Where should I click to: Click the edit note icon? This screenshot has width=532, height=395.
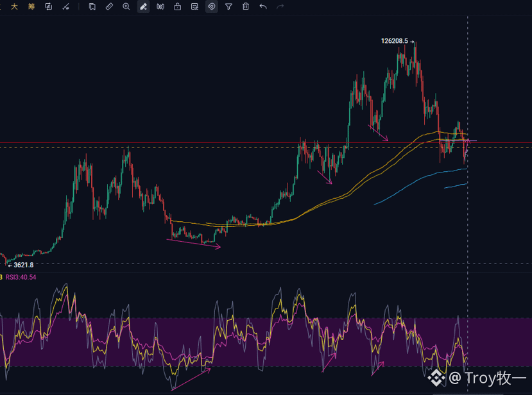(194, 6)
